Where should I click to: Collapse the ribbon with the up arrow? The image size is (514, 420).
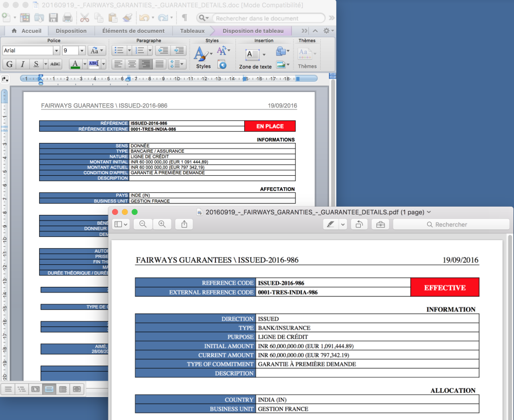[315, 31]
